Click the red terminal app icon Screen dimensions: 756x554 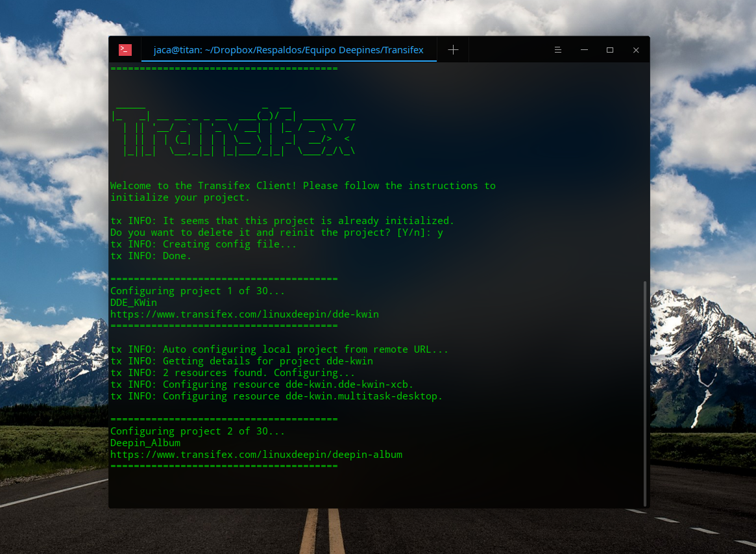[125, 50]
